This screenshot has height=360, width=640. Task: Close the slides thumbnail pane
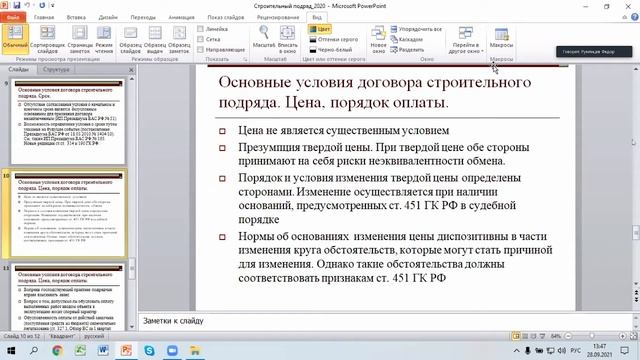(x=131, y=70)
